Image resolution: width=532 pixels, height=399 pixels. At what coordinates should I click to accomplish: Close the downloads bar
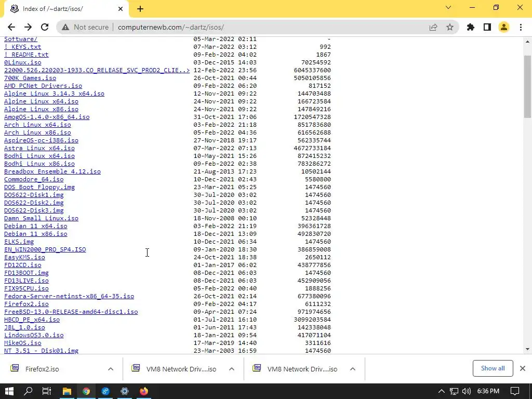point(523,368)
